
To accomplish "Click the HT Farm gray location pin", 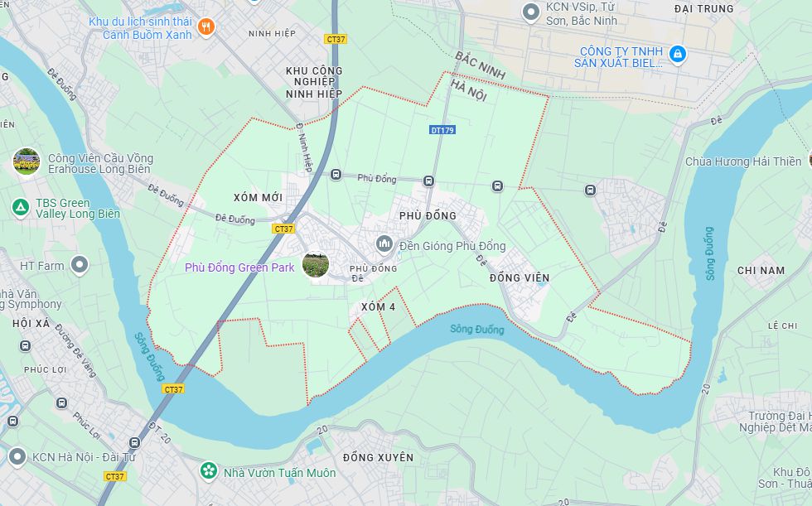I will [80, 265].
